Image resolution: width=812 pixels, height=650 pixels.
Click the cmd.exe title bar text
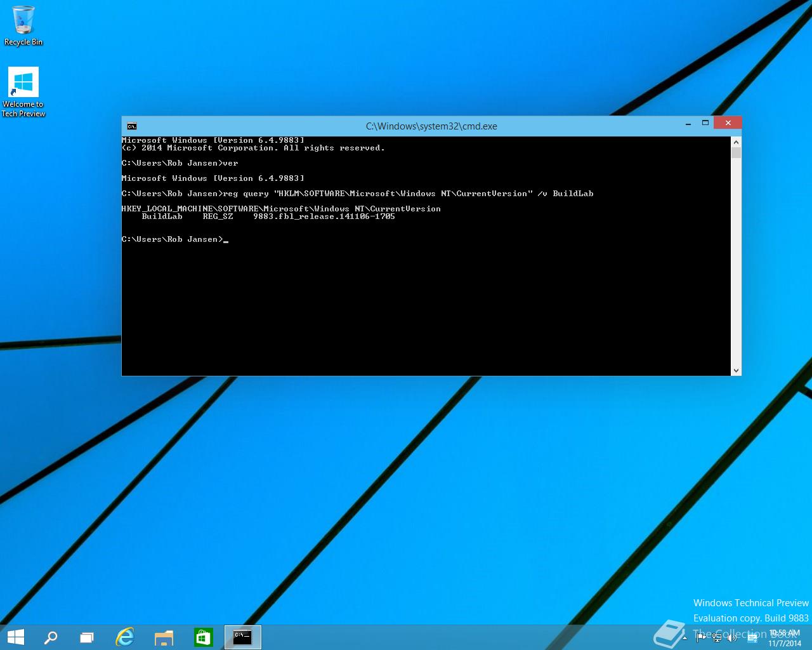point(431,126)
